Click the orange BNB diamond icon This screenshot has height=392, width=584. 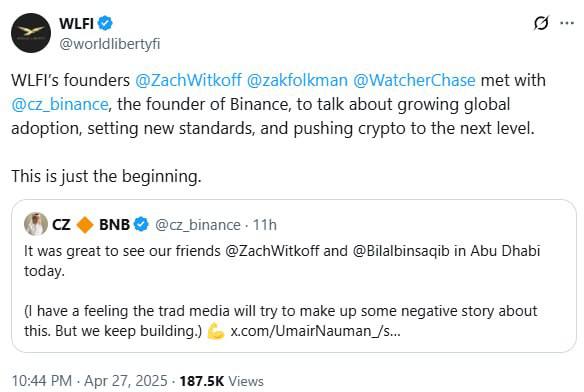pyautogui.click(x=85, y=225)
